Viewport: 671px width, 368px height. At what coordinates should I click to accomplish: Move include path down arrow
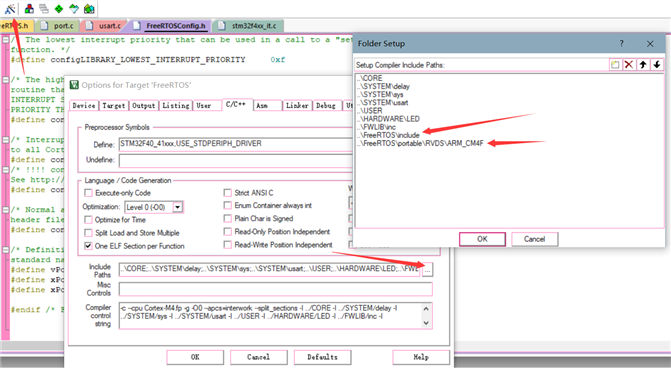coord(657,65)
